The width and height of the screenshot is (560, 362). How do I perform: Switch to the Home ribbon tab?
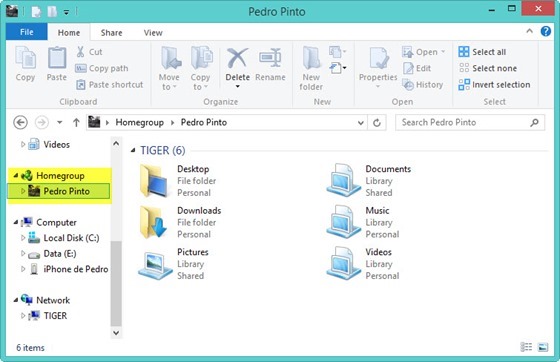[69, 32]
